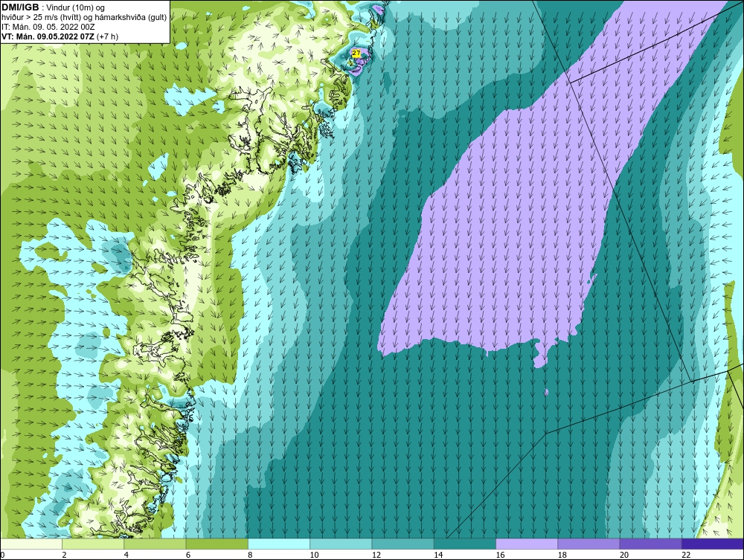Click the initial time 'IT: Mán. 09. 05. 2022 00Z'
Image resolution: width=744 pixels, height=560 pixels.
48,27
